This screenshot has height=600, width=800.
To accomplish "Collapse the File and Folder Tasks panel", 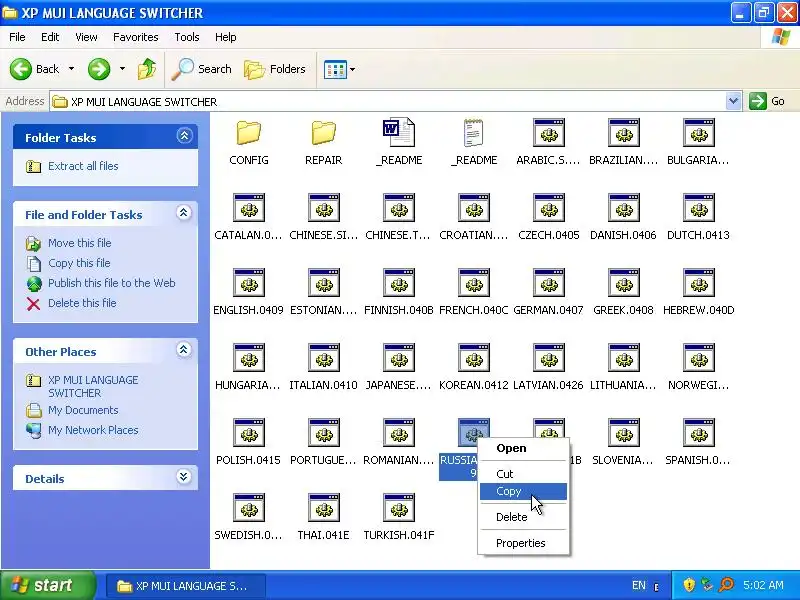I will [x=184, y=213].
